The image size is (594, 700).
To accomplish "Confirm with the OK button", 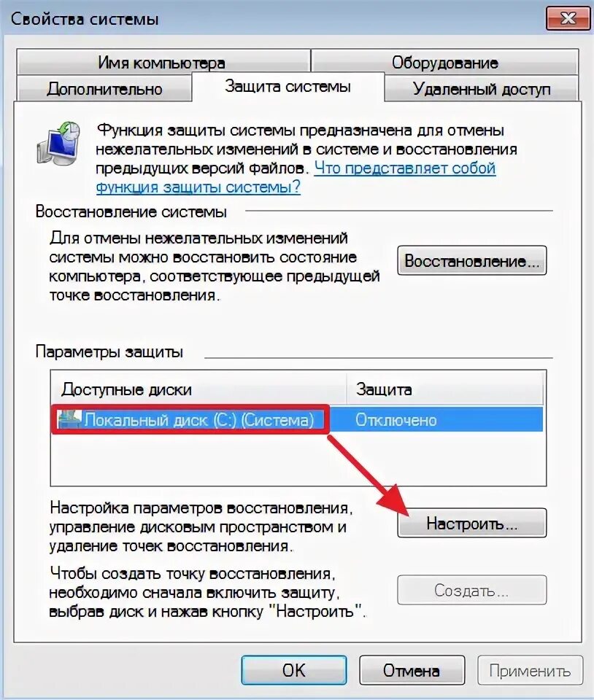I will (x=294, y=670).
